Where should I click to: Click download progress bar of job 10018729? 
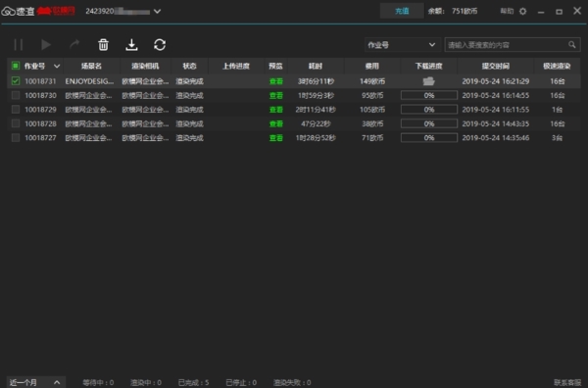(x=429, y=110)
